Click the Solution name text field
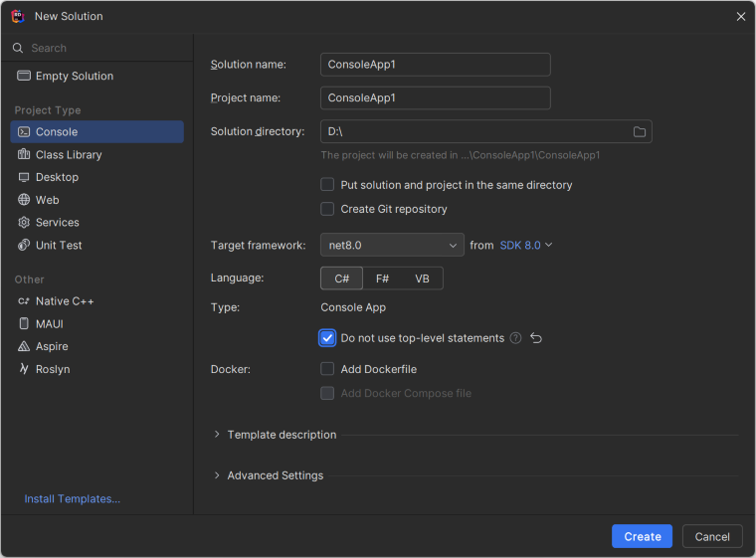This screenshot has height=558, width=756. pos(435,65)
